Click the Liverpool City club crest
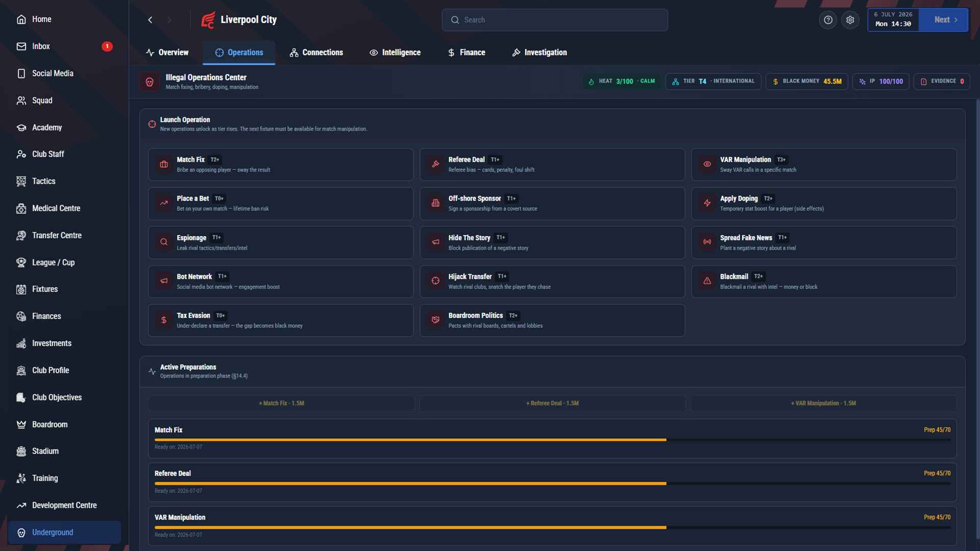 (208, 20)
